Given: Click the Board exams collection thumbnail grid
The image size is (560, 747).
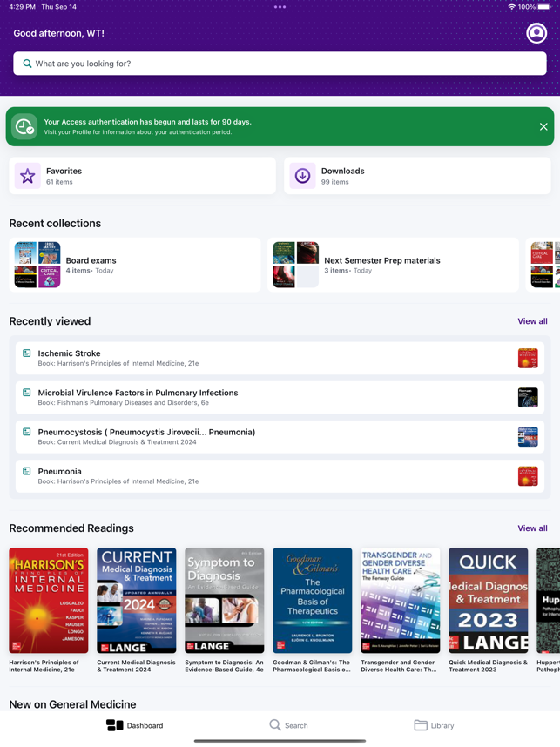Looking at the screenshot, I should (37, 265).
